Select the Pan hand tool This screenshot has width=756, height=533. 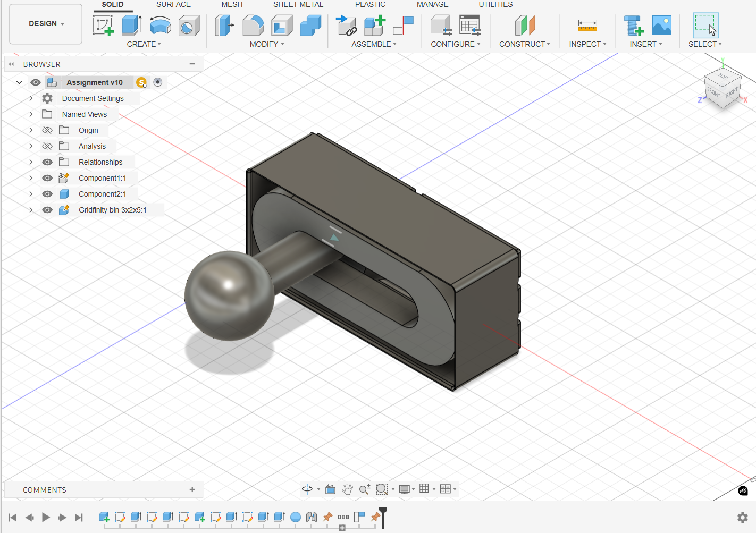[x=347, y=489]
